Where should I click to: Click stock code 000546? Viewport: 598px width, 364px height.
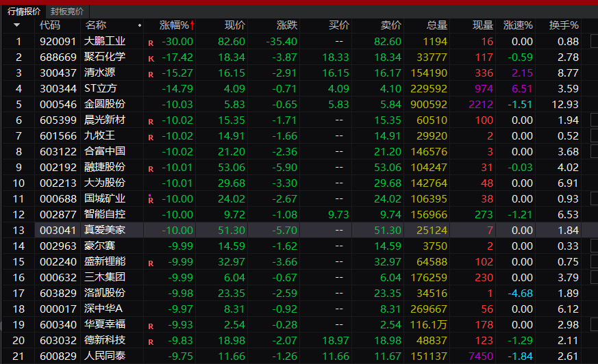58,104
